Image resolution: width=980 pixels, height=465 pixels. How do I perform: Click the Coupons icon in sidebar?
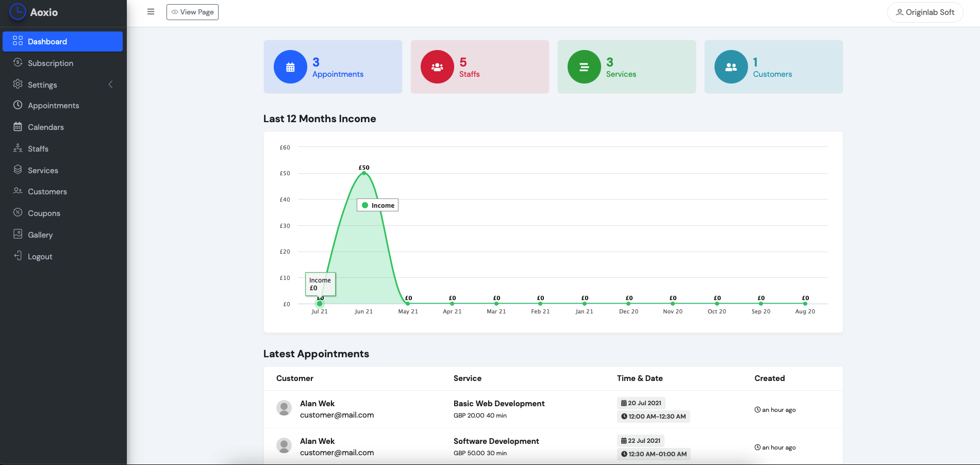tap(18, 213)
